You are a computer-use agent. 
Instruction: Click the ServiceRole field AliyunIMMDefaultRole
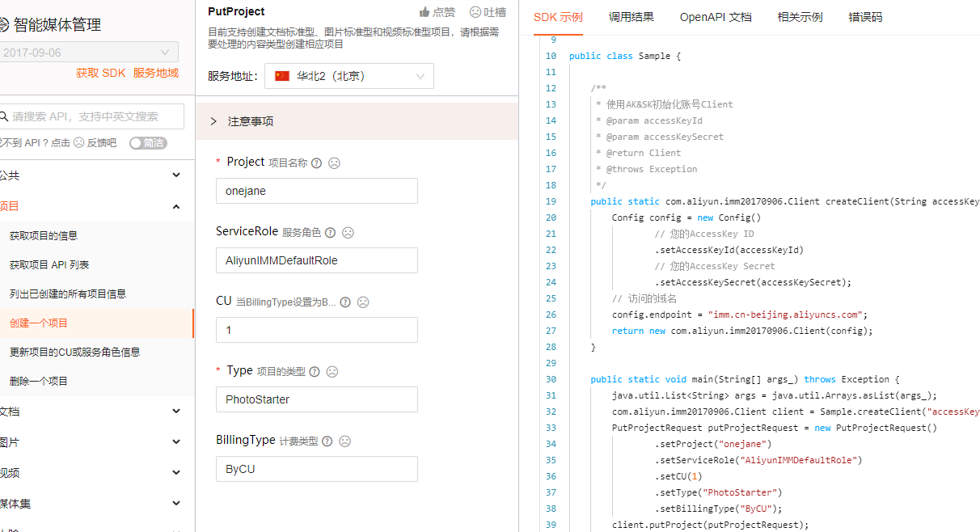[317, 260]
